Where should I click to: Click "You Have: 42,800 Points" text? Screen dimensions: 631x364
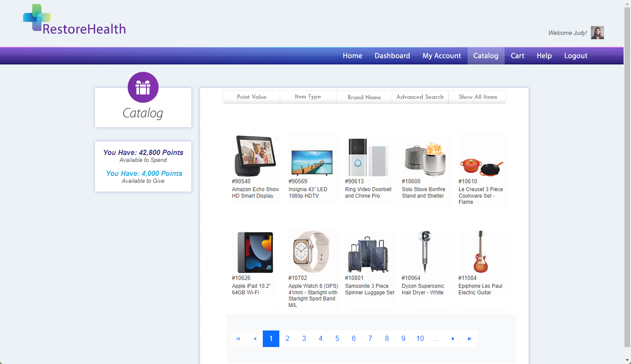tap(143, 152)
